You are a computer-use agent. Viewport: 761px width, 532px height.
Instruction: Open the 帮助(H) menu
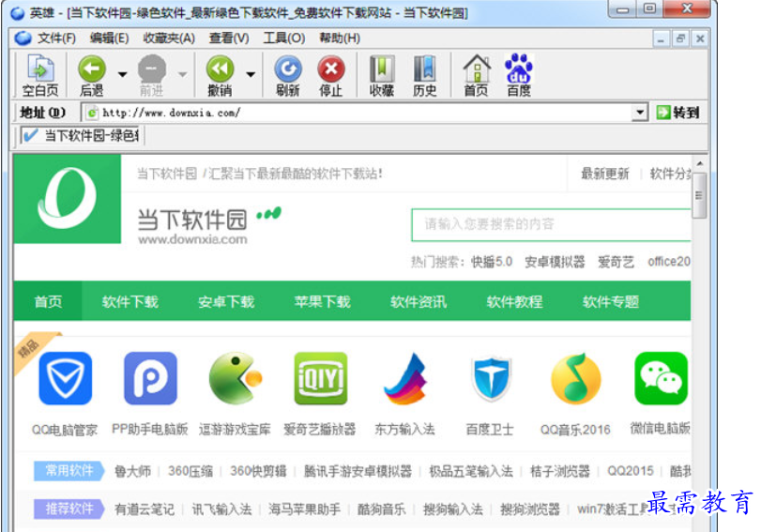pyautogui.click(x=340, y=38)
